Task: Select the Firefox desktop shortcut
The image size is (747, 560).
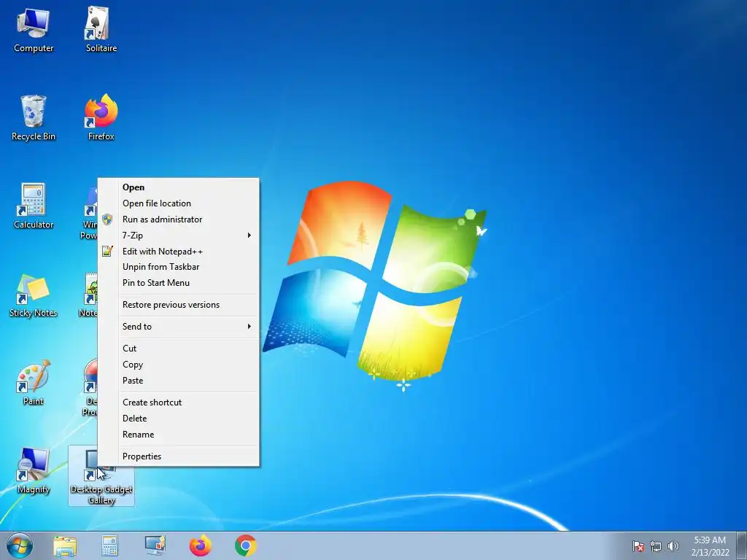Action: (101, 118)
